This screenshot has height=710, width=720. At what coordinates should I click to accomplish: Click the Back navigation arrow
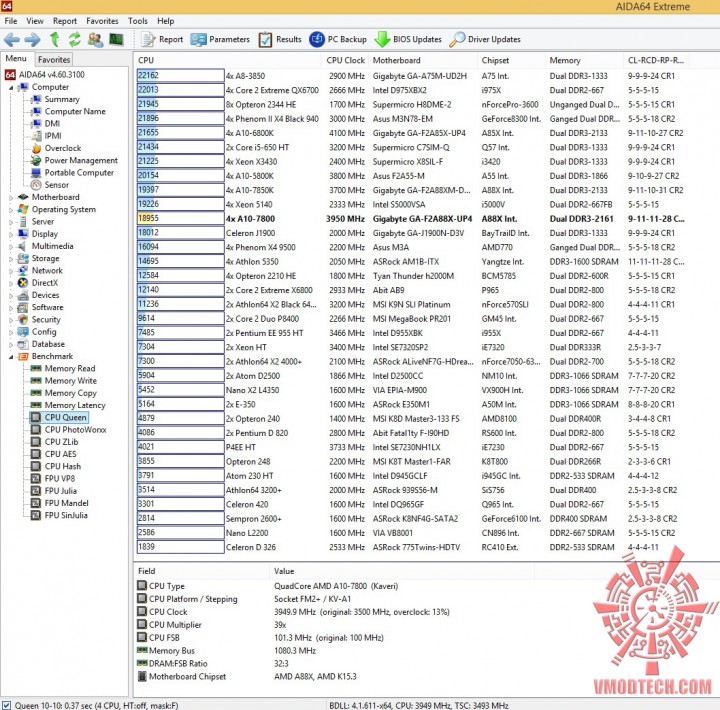point(11,39)
